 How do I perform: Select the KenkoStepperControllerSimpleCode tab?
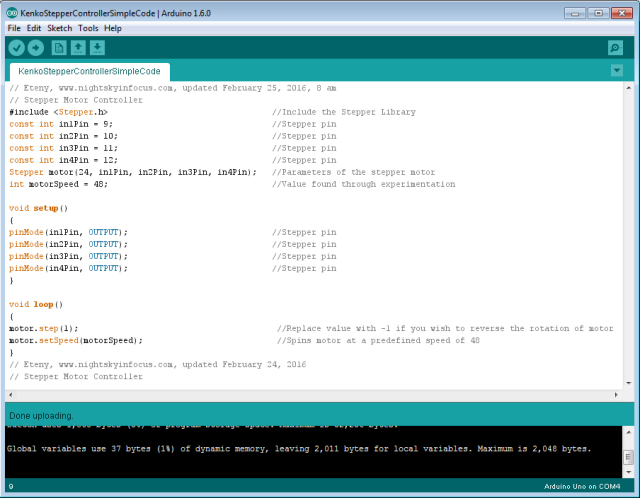pos(89,72)
